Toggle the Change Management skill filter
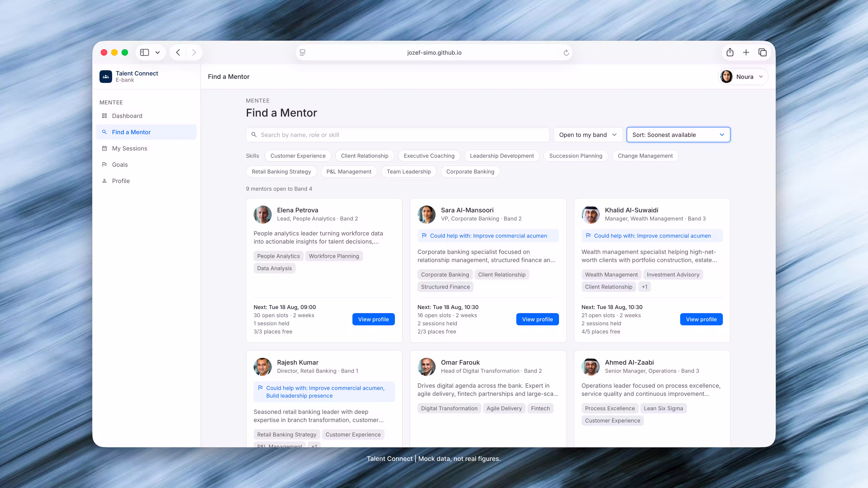 click(645, 156)
